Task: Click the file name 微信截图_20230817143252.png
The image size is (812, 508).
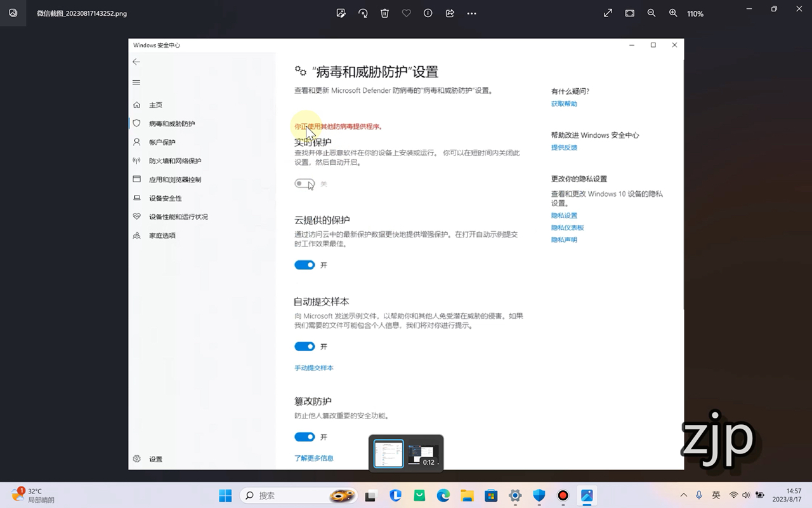Action: point(82,13)
